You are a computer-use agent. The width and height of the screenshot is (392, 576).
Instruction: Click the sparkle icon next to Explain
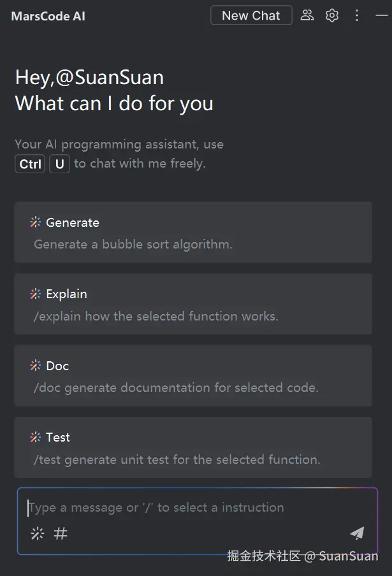(34, 294)
